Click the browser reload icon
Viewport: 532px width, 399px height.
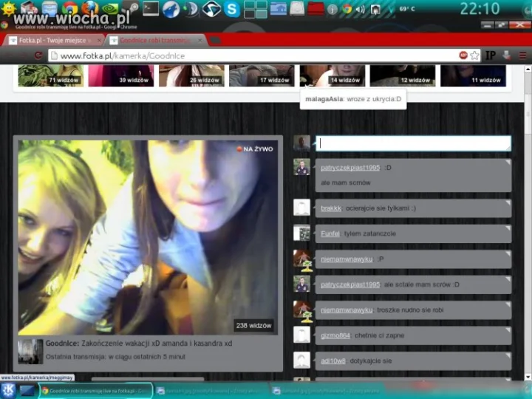click(x=38, y=55)
